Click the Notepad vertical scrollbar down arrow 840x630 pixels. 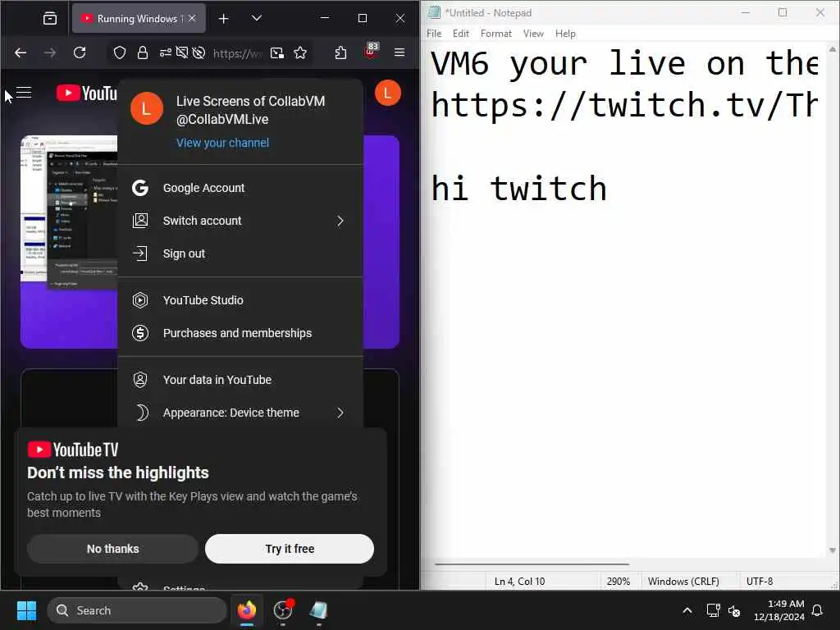(x=833, y=550)
